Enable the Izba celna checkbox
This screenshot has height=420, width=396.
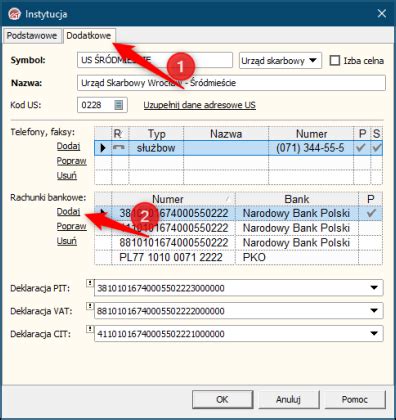(334, 61)
